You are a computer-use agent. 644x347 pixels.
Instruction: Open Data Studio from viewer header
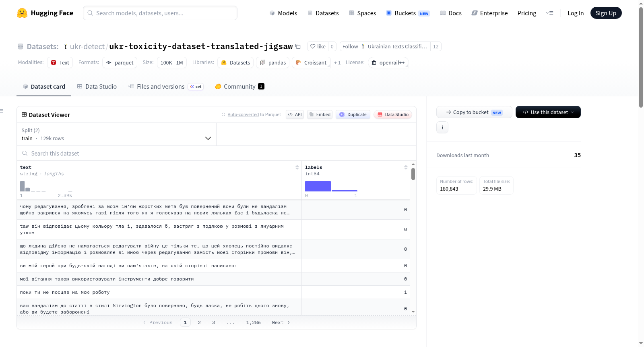393,114
